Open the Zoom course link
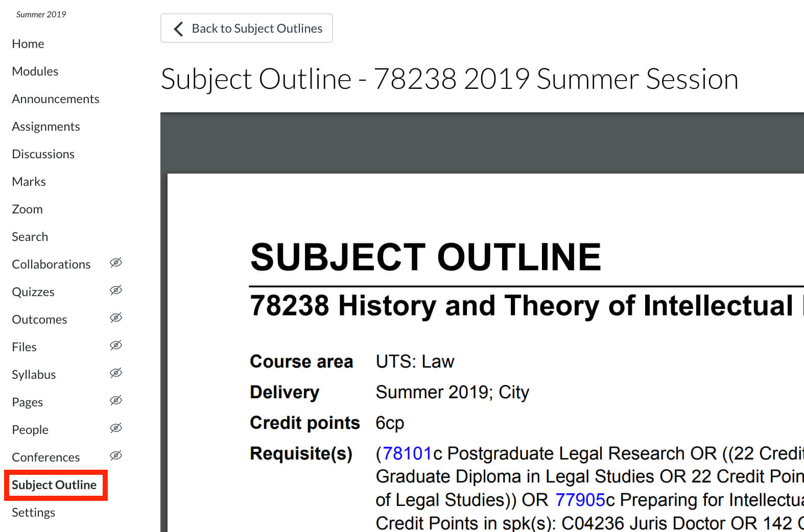This screenshot has height=532, width=804. 28,209
